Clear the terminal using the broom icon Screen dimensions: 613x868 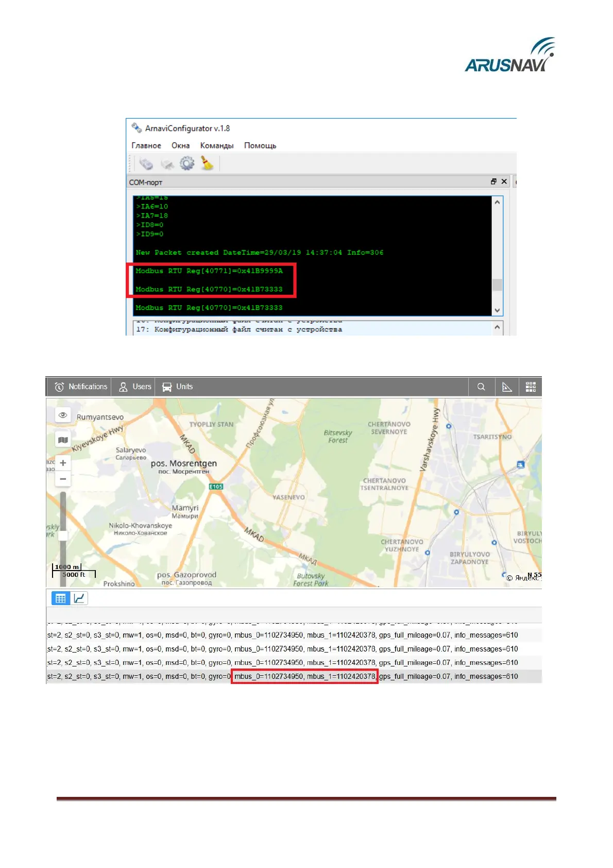pyautogui.click(x=207, y=163)
